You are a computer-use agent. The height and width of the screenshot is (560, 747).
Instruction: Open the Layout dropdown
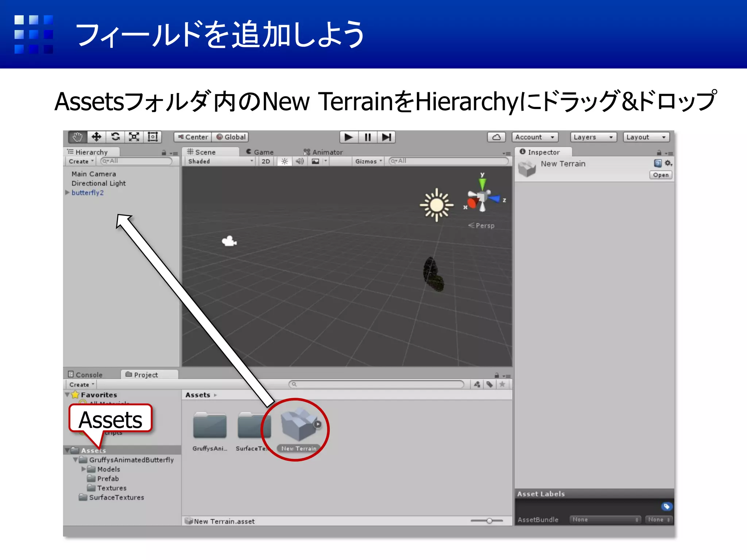[x=646, y=137]
